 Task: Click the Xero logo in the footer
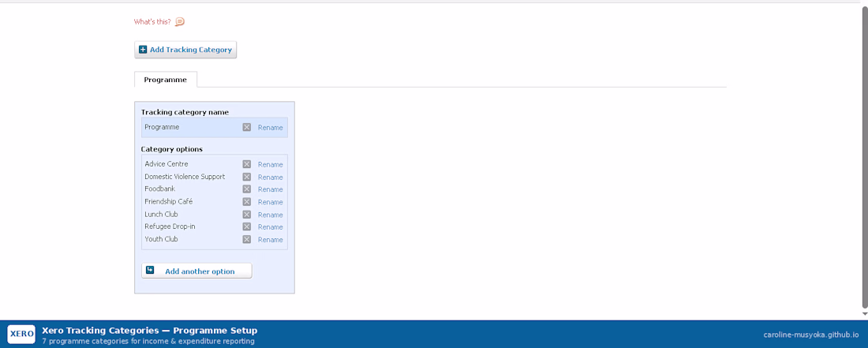(x=21, y=334)
